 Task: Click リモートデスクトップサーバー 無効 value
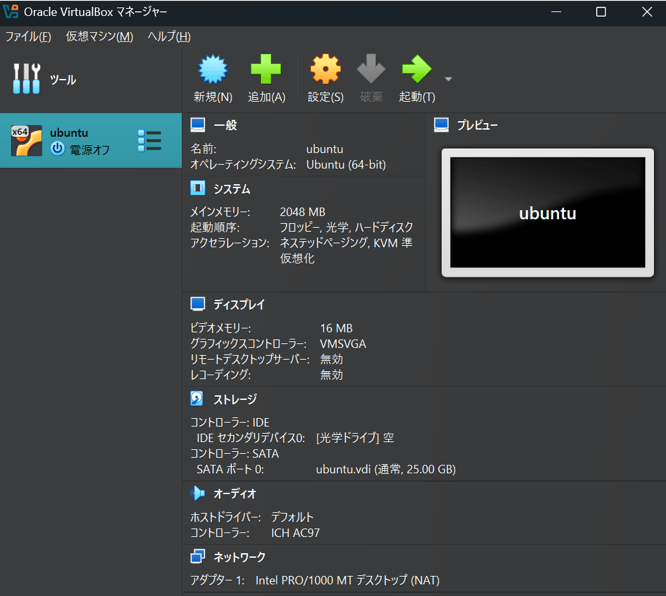coord(331,359)
